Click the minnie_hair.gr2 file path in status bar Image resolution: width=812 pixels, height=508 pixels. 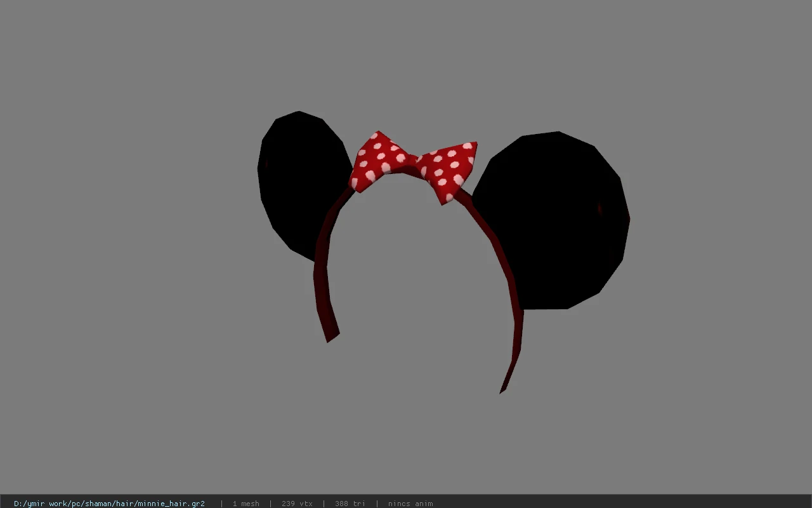109,504
